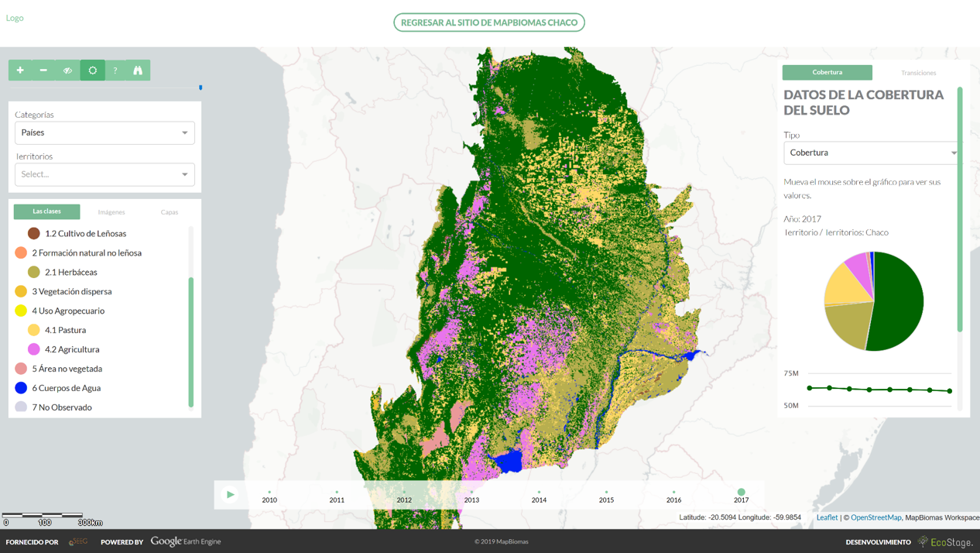Click Regresar al sitio de MapBiomas Chaco
Image resolution: width=980 pixels, height=553 pixels.
489,22
